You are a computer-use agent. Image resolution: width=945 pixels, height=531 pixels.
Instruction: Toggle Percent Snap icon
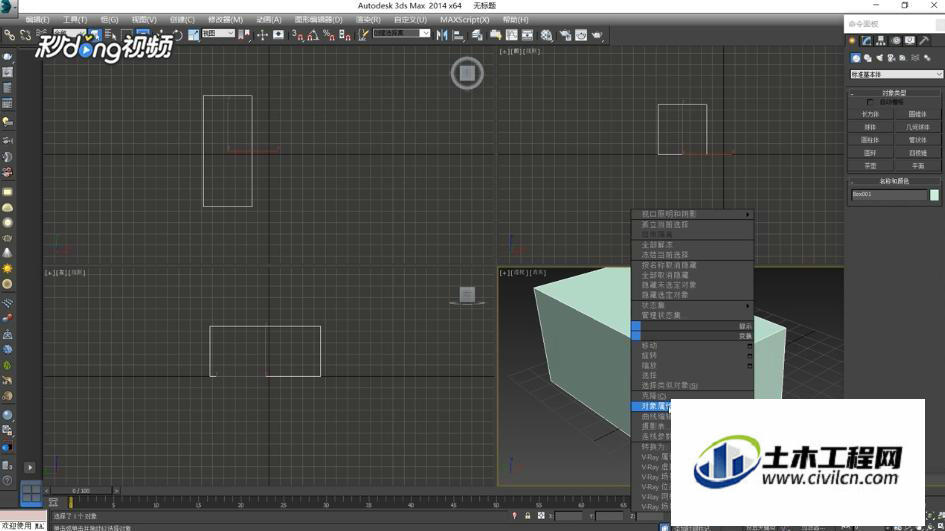328,35
